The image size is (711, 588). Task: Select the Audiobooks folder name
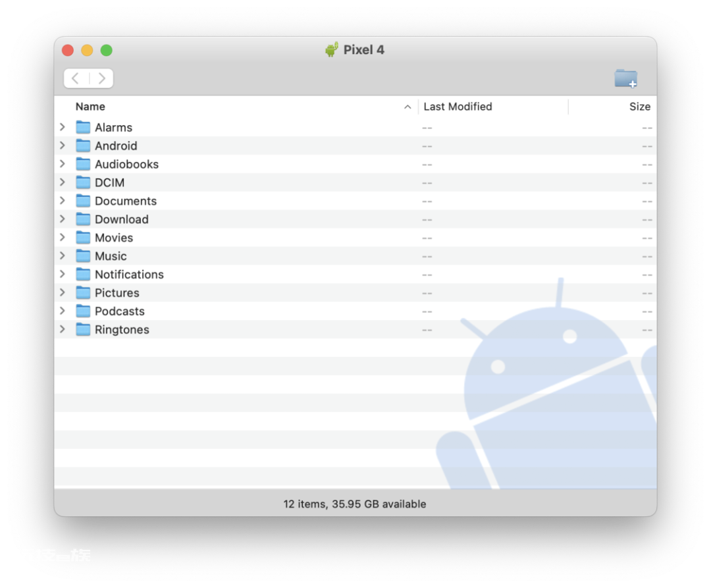pyautogui.click(x=126, y=164)
